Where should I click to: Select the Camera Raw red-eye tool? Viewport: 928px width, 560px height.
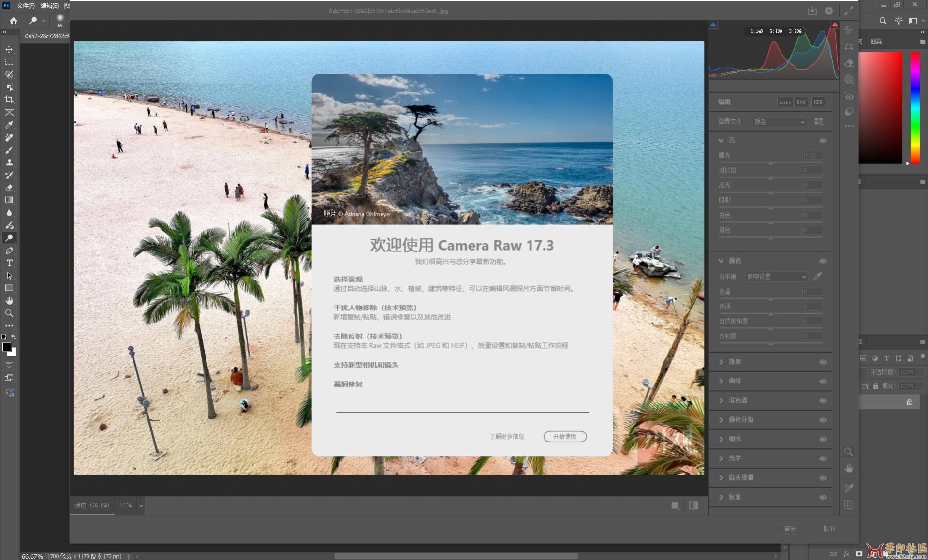(849, 96)
